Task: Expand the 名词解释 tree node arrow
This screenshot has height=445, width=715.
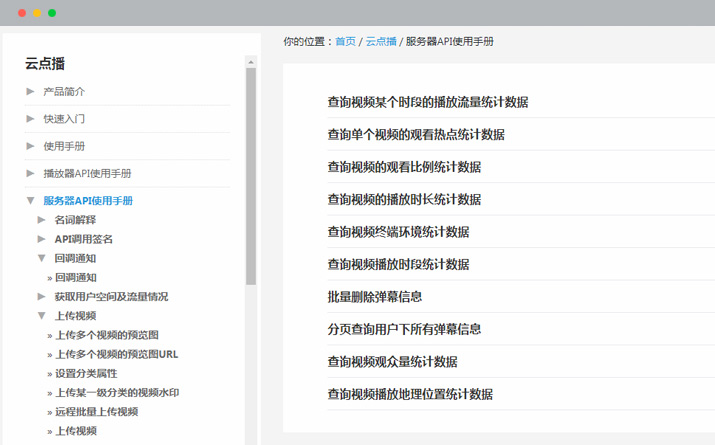Action: pyautogui.click(x=42, y=219)
